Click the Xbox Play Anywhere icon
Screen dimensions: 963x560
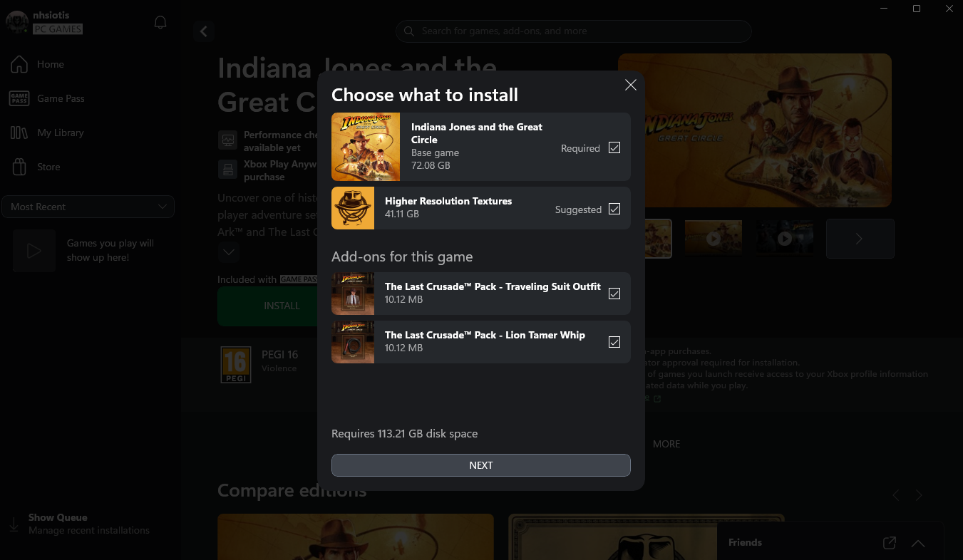228,170
